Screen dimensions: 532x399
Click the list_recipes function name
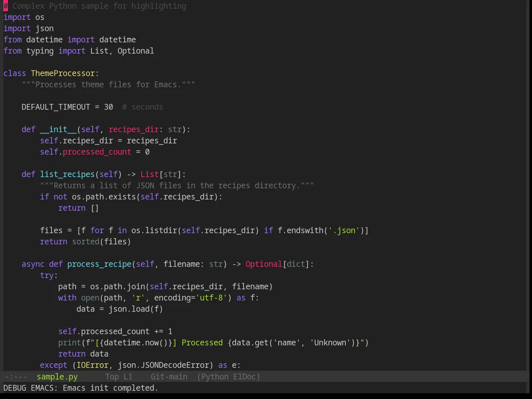67,175
